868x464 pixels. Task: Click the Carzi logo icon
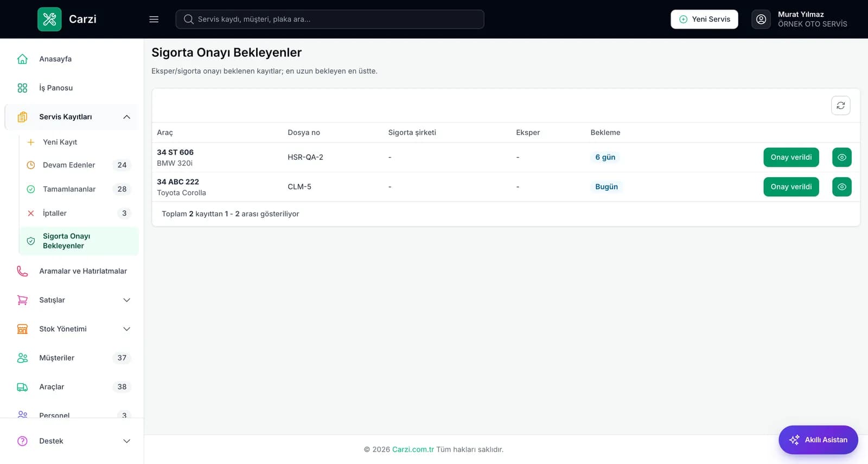click(49, 19)
